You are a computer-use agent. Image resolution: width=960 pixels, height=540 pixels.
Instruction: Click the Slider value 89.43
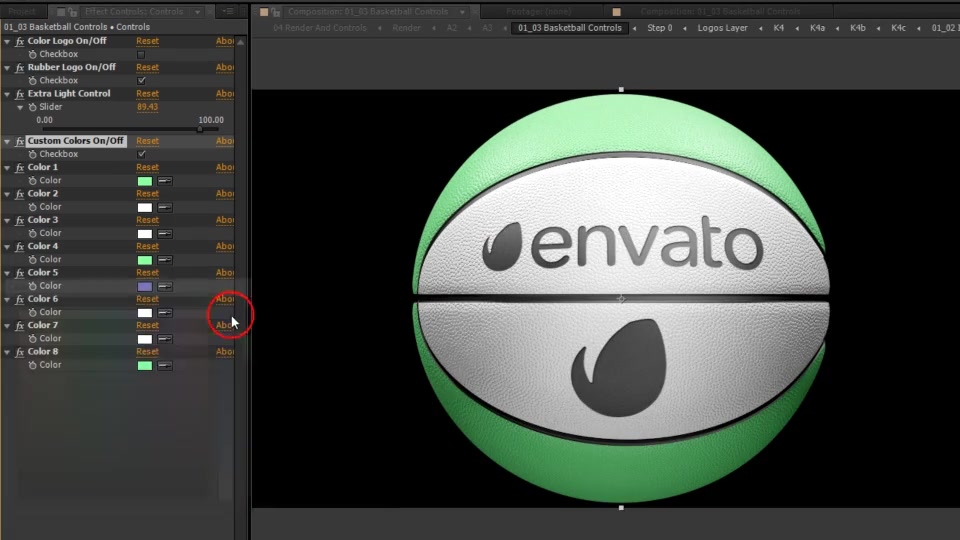coord(147,107)
